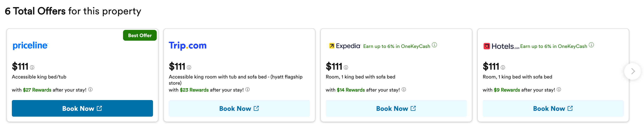
Task: Click info icon beside $14 Rewards
Action: pos(404,90)
